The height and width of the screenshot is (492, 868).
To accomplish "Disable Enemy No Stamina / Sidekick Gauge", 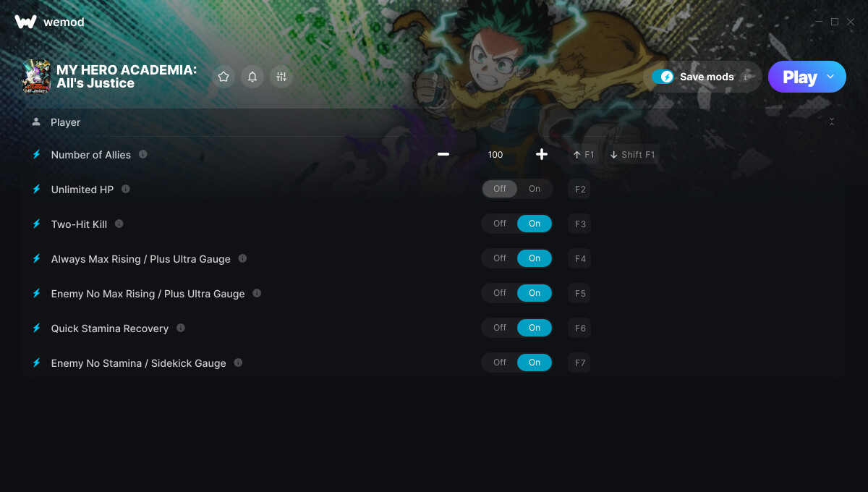I will click(500, 362).
